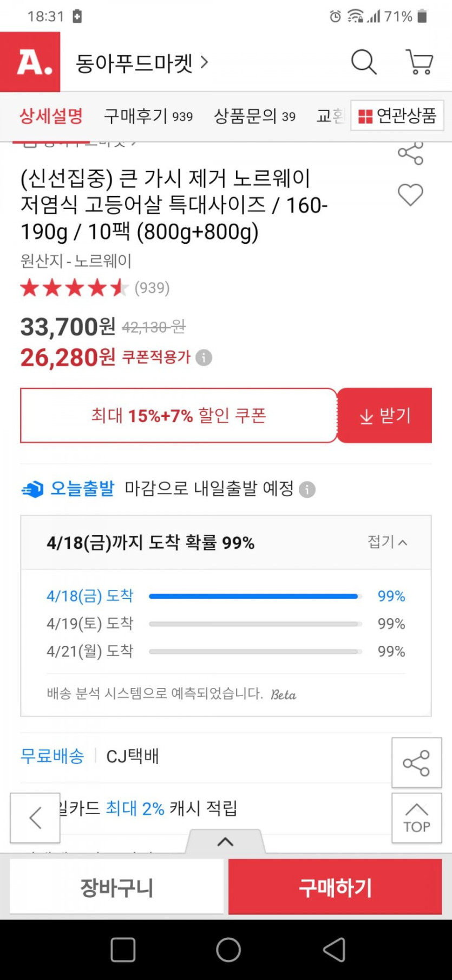Tap info icon next to 내일출발 예정

coord(307,490)
